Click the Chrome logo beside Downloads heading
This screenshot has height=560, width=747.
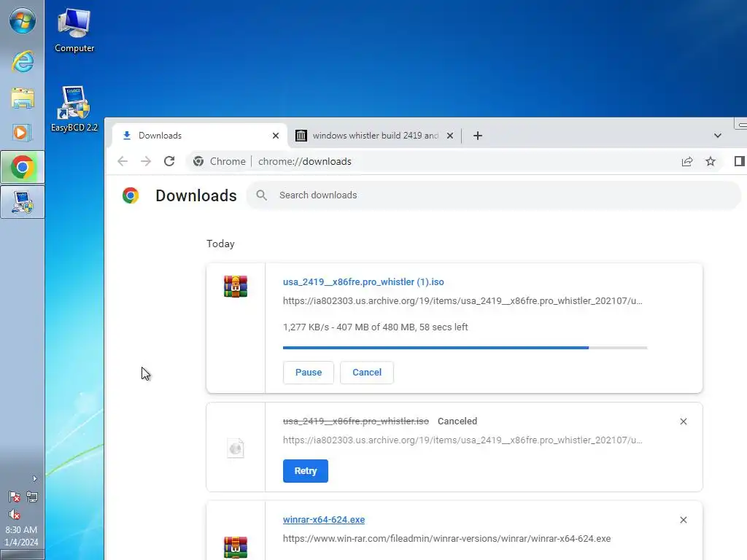[131, 195]
